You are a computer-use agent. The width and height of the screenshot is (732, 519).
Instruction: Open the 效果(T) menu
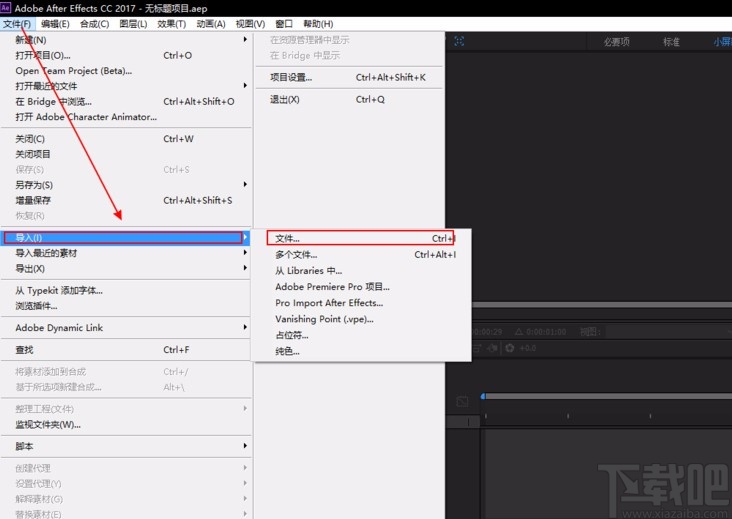click(171, 24)
